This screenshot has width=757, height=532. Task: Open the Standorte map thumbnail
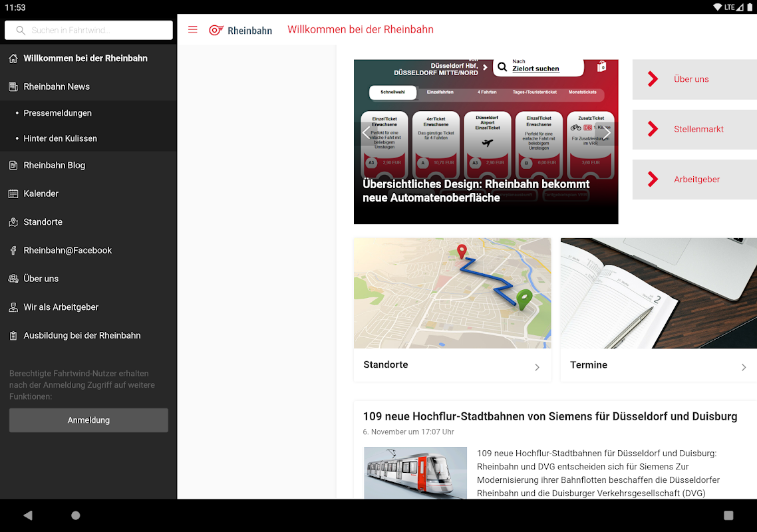tap(452, 293)
